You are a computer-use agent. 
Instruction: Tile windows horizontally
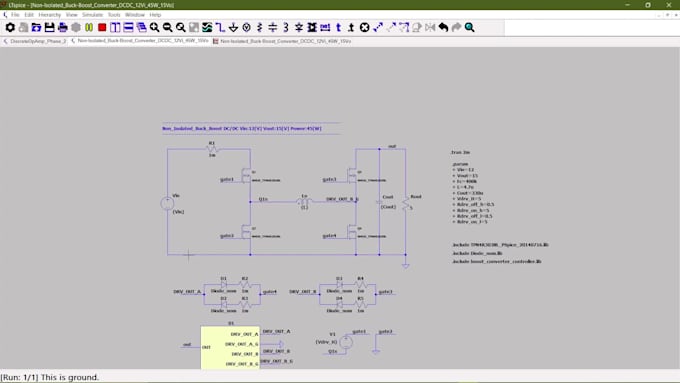point(128,27)
